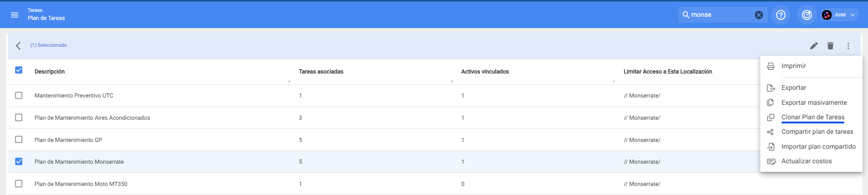Expand the Jose user account dropdown
The image size is (868, 195).
tap(840, 15)
